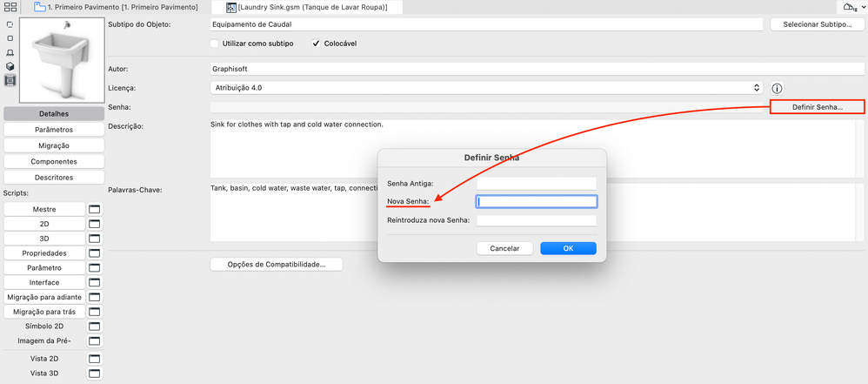This screenshot has width=868, height=384.
Task: Open Imagem da Pré- window icon
Action: (95, 340)
